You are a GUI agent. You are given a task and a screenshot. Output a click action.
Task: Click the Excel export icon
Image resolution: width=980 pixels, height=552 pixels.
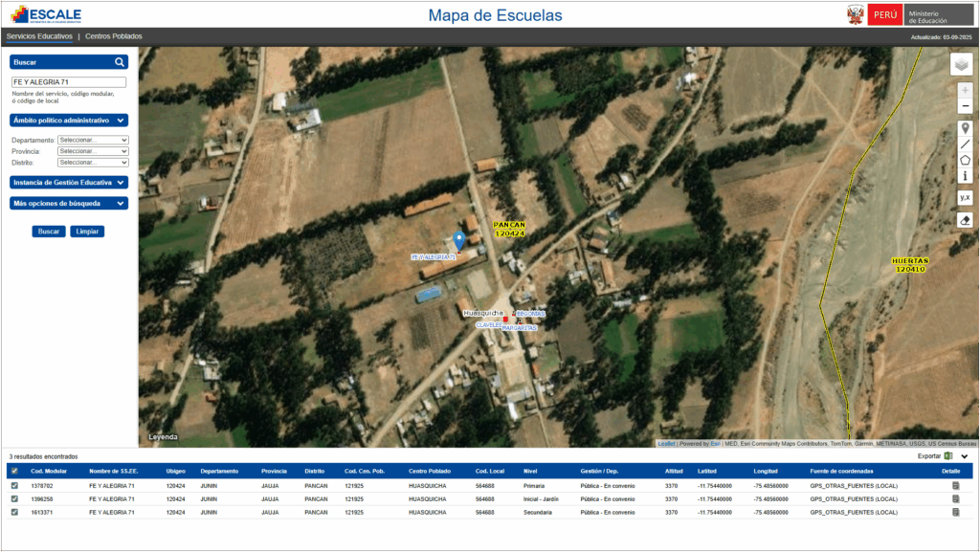click(x=948, y=456)
